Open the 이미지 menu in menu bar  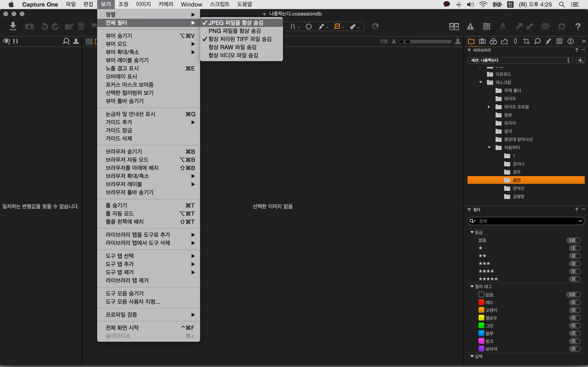(143, 4)
